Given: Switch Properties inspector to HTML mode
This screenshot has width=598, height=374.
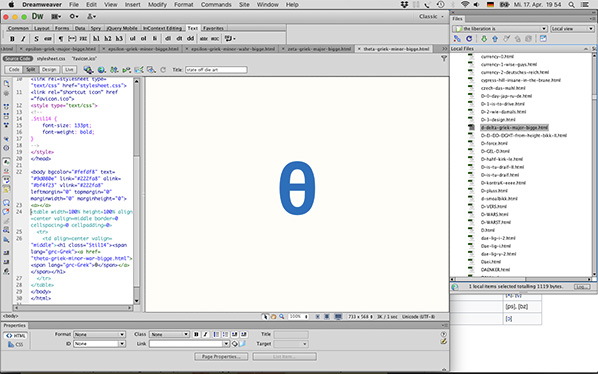Looking at the screenshot, I should click(16, 335).
